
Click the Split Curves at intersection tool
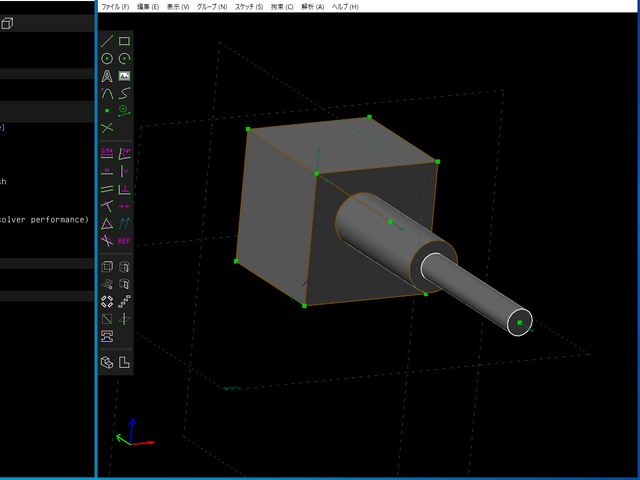[107, 128]
